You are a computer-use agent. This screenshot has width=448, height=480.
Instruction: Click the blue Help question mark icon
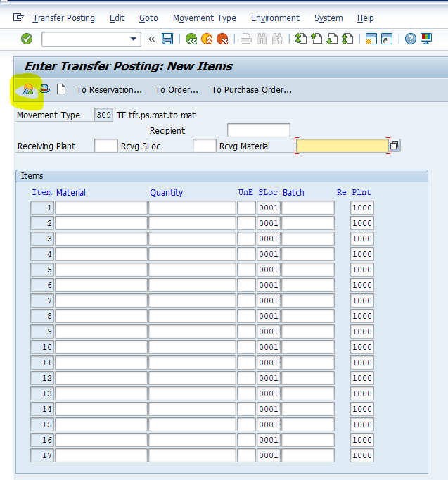pos(411,39)
